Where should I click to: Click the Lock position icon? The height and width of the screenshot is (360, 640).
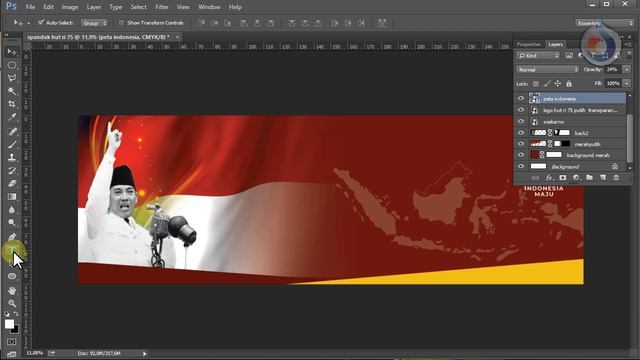(x=558, y=84)
